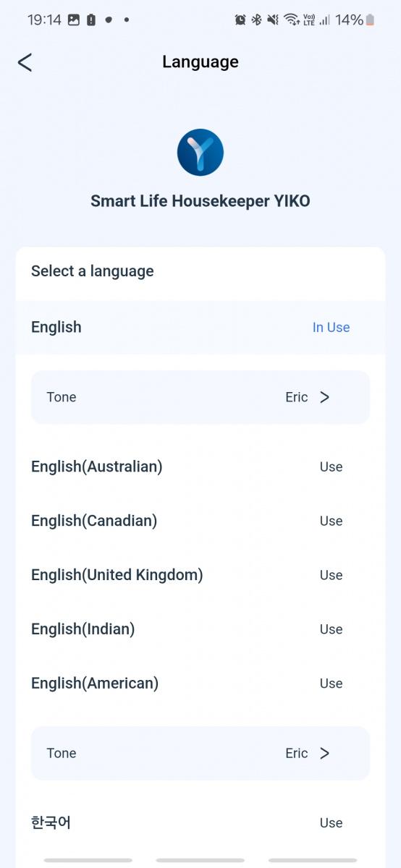The width and height of the screenshot is (401, 868).
Task: Use English(United Kingdom) language
Action: click(x=331, y=576)
